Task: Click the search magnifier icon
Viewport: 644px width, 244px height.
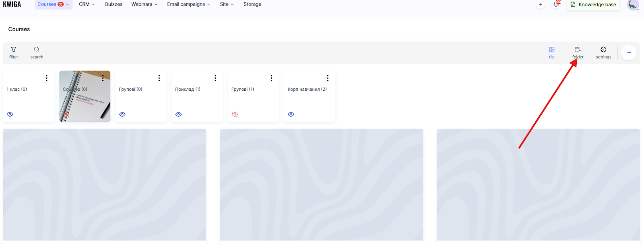Action: pyautogui.click(x=37, y=50)
